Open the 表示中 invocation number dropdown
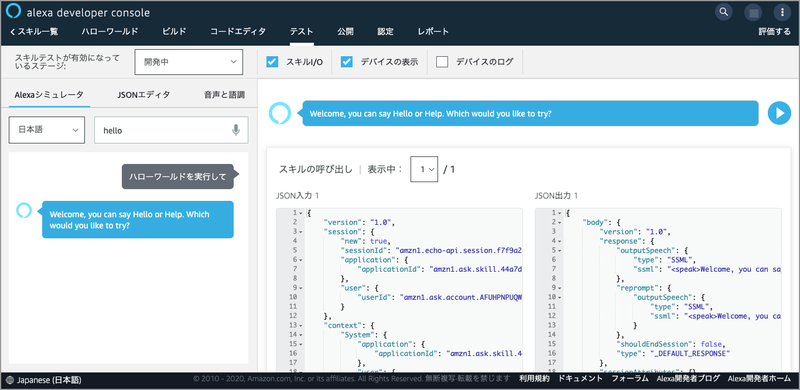Screen dimensions: 800x390 coord(424,169)
